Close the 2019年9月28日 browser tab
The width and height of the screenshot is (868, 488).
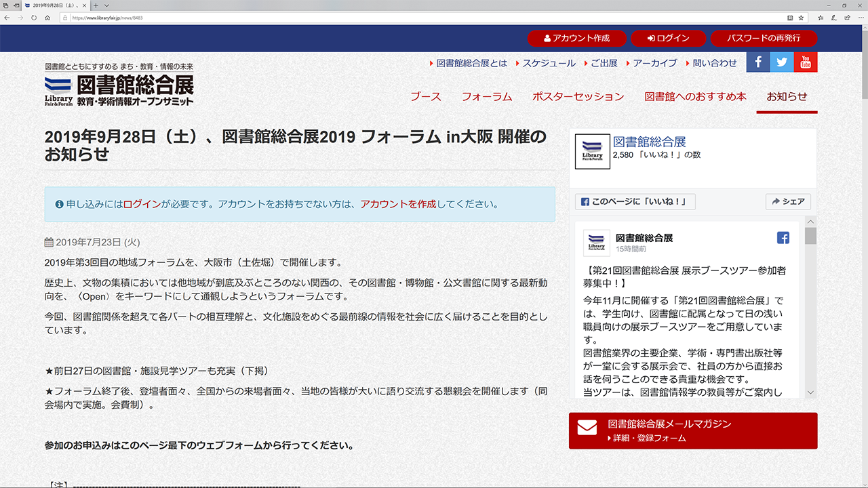pyautogui.click(x=85, y=5)
